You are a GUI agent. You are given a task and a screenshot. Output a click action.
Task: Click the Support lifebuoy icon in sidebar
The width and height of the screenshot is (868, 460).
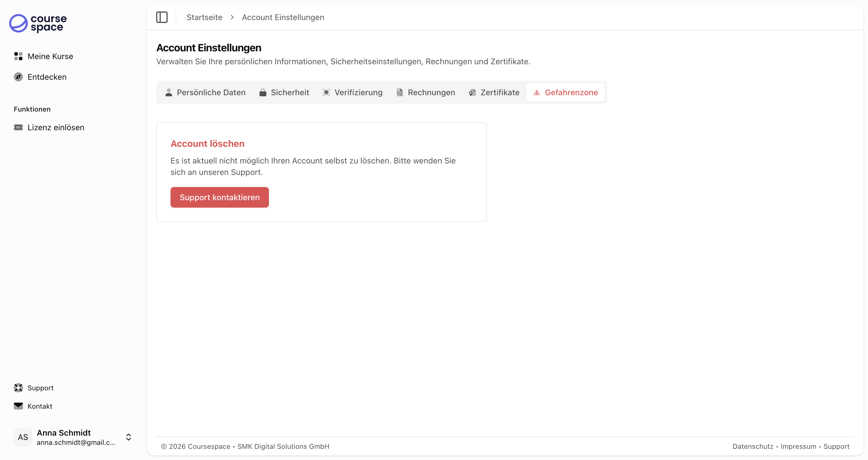click(18, 388)
